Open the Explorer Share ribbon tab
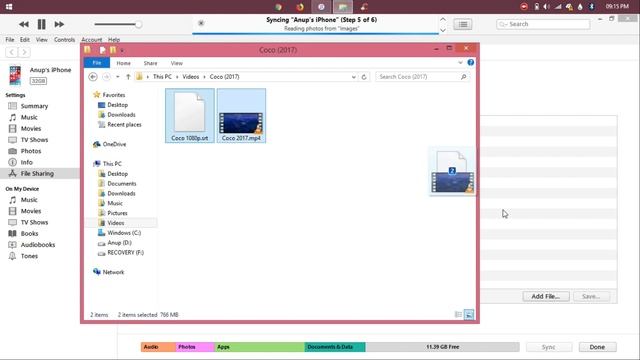Image resolution: width=640 pixels, height=360 pixels. click(150, 63)
